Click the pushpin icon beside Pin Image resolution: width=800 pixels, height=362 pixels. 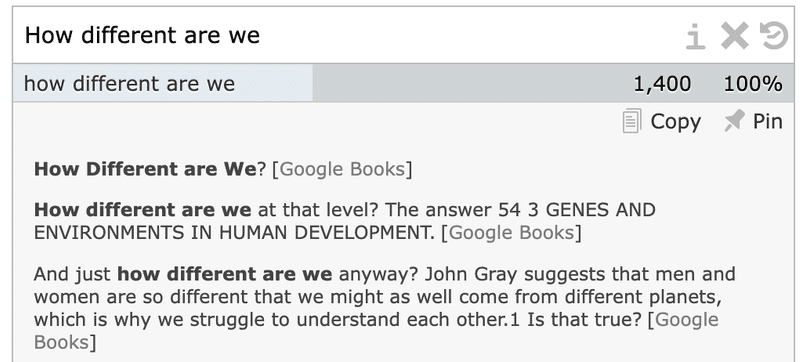[734, 121]
